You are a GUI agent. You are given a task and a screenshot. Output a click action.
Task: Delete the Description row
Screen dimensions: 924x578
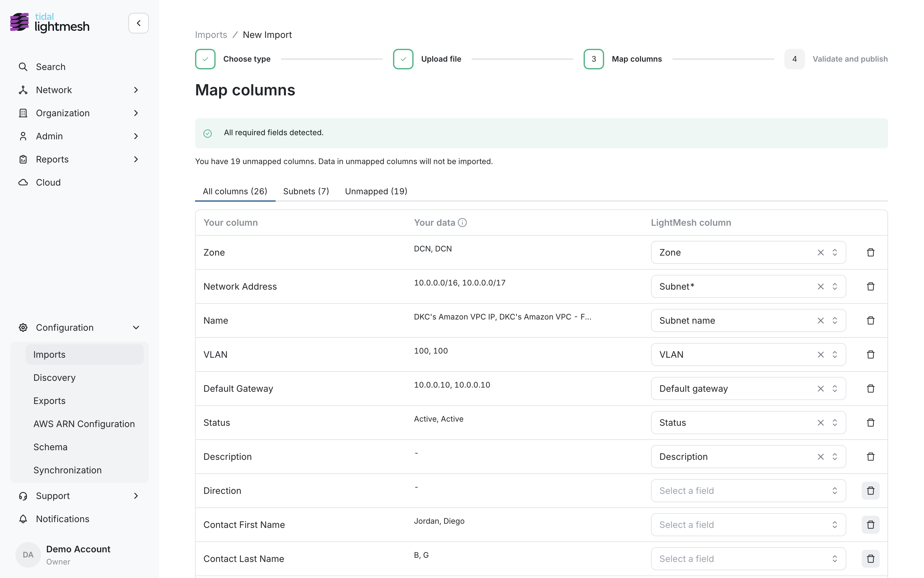(870, 456)
